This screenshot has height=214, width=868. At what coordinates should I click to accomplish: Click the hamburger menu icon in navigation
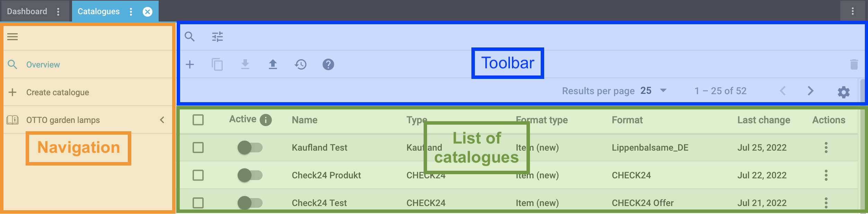[x=12, y=37]
